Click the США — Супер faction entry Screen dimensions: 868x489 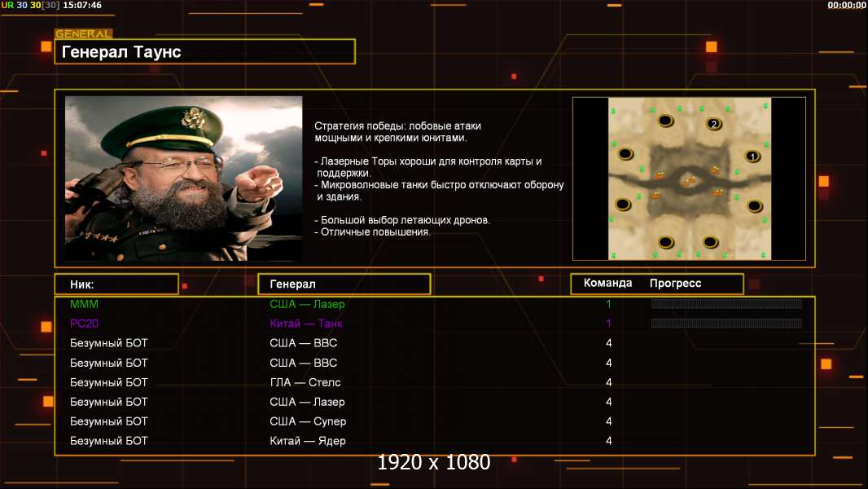308,421
